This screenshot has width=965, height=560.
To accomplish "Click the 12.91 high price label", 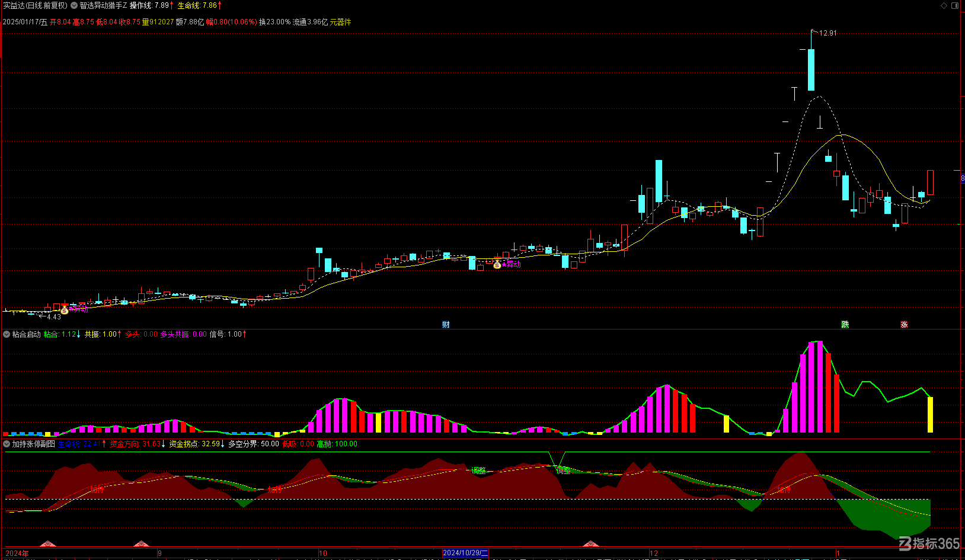I will point(828,33).
